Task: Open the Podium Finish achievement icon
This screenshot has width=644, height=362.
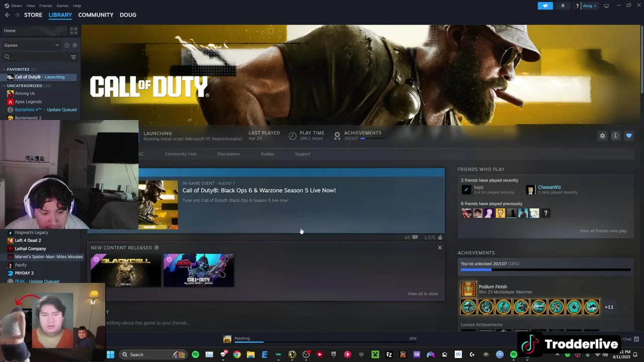Action: tap(468, 289)
